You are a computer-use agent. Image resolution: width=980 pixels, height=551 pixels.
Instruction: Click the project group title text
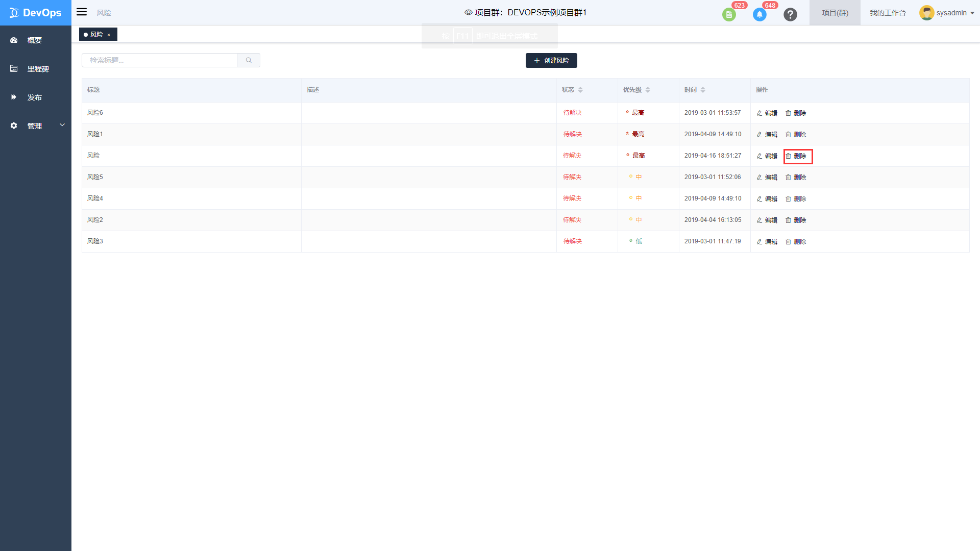531,12
